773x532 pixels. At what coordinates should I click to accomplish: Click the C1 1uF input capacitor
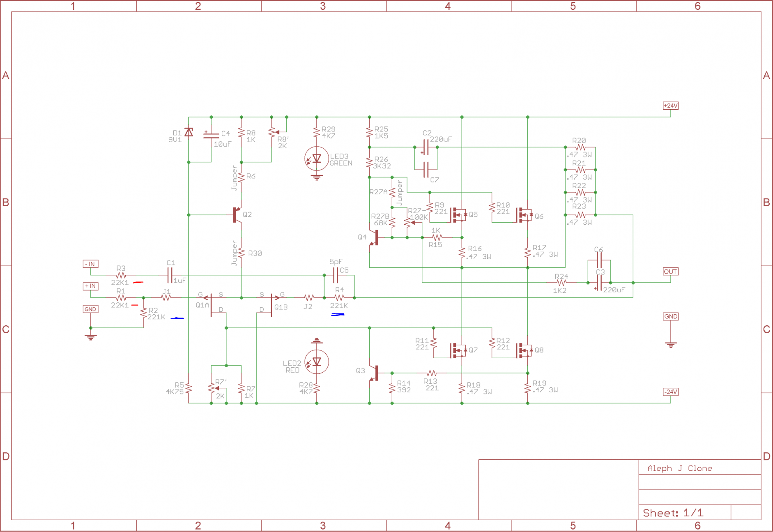pyautogui.click(x=170, y=275)
